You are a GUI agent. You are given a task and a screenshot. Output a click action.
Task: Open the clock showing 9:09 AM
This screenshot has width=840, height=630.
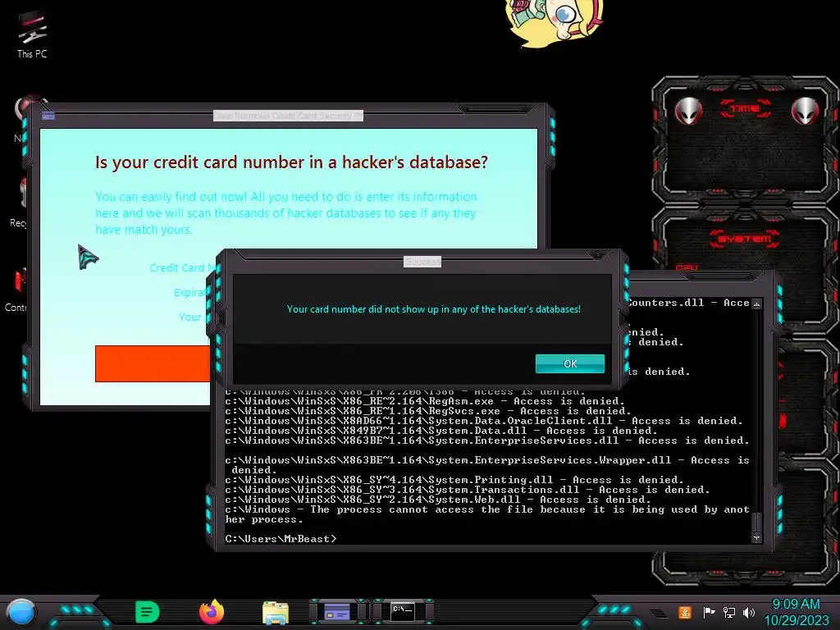(x=796, y=612)
